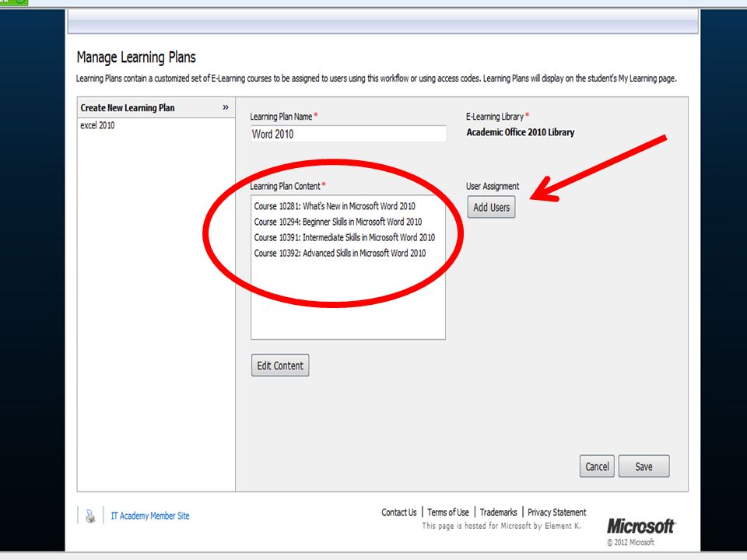Select the 'excel 2010' learning plan

click(97, 125)
